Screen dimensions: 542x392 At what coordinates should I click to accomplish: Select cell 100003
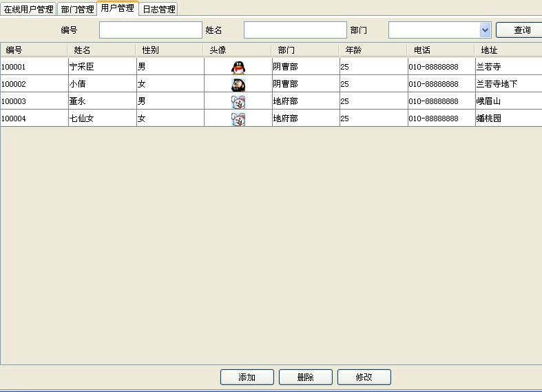coord(34,101)
